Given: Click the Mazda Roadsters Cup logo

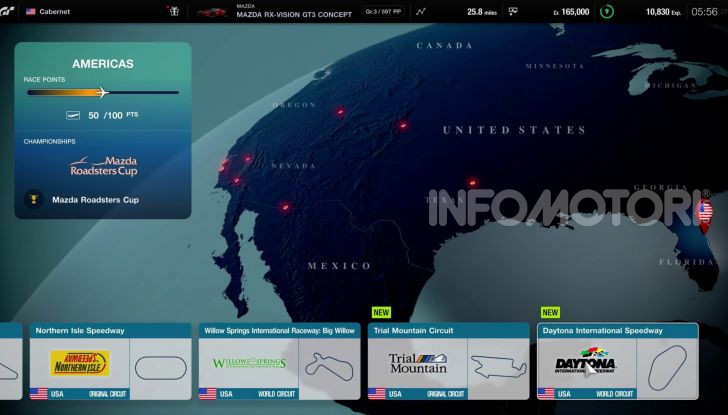Looking at the screenshot, I should click(103, 166).
